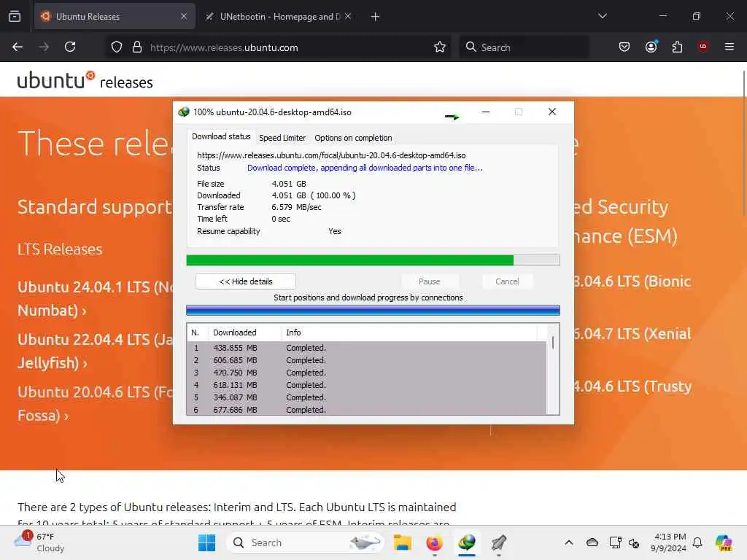Viewport: 747px width, 560px height.
Task: Switch to the UNetbootin Homepage browser tab
Action: 279,16
